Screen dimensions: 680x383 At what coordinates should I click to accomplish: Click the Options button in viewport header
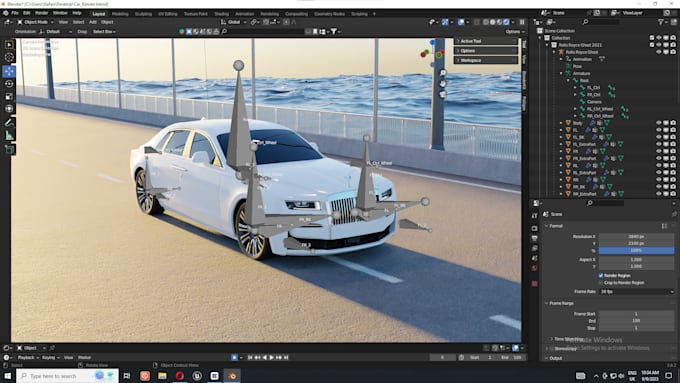pos(515,32)
